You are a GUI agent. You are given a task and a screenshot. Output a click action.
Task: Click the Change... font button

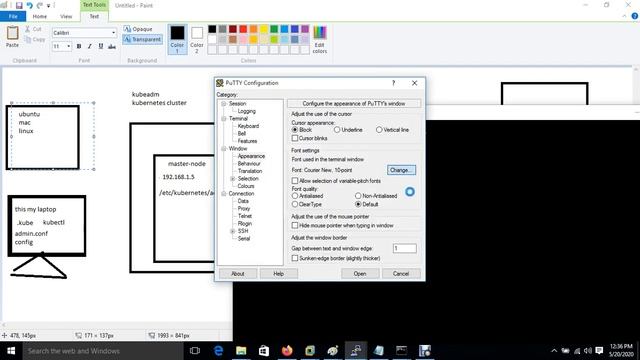pyautogui.click(x=401, y=170)
